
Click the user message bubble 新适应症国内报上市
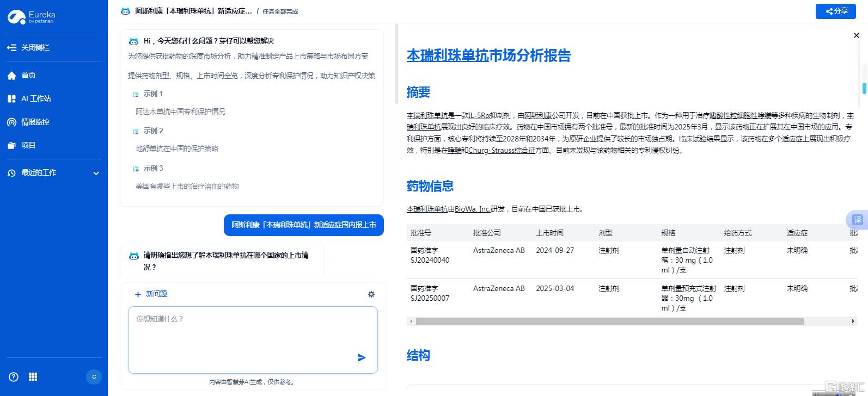(x=304, y=225)
